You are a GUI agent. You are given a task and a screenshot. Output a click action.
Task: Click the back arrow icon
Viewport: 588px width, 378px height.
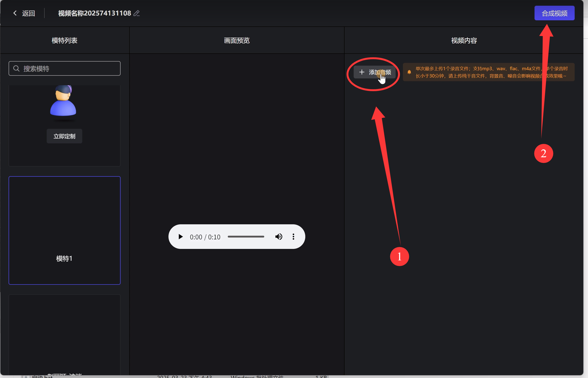15,13
